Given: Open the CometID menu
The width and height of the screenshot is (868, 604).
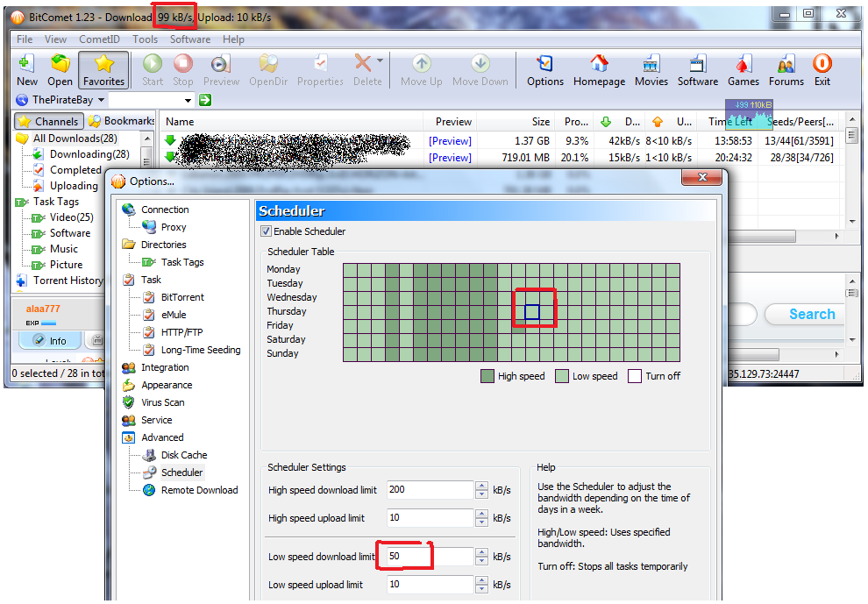Looking at the screenshot, I should (x=99, y=39).
